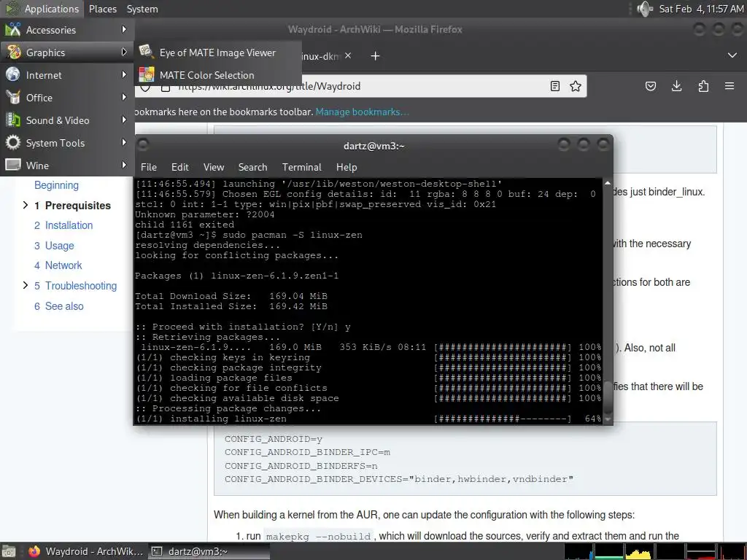Click the Accessories scissors icon
747x560 pixels.
13,29
